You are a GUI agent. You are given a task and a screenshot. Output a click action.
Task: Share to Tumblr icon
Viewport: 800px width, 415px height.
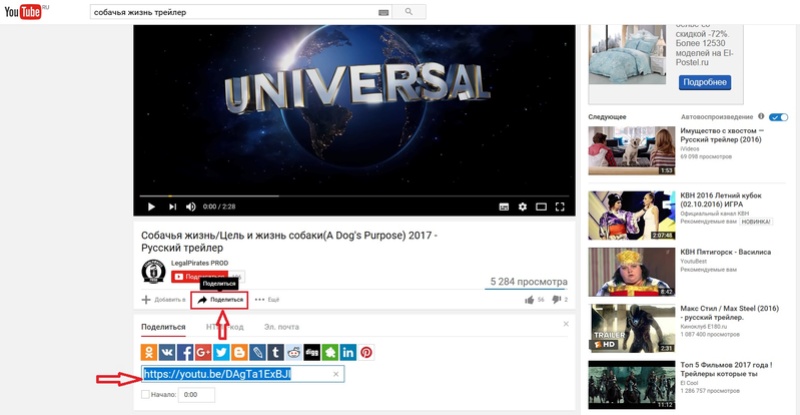pyautogui.click(x=276, y=352)
